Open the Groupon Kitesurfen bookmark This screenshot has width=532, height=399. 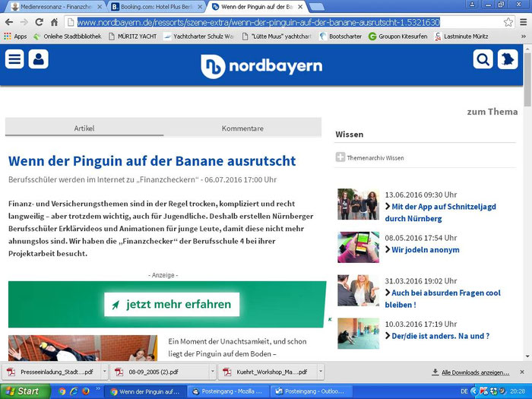[x=398, y=36]
